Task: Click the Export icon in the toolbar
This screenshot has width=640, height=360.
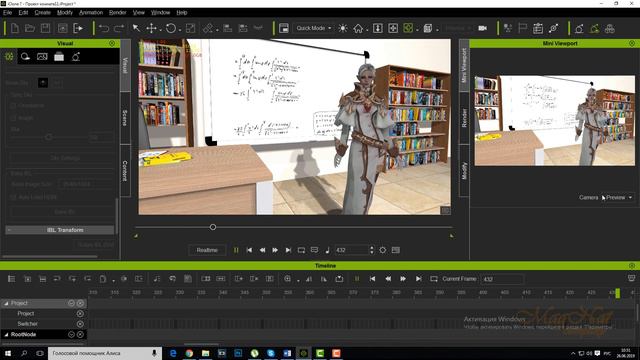Action: click(x=78, y=28)
